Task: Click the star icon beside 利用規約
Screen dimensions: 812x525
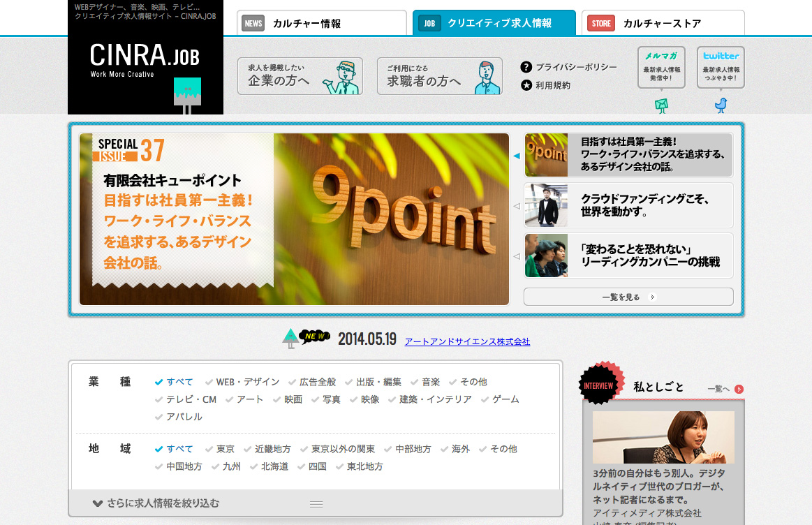Action: [526, 85]
